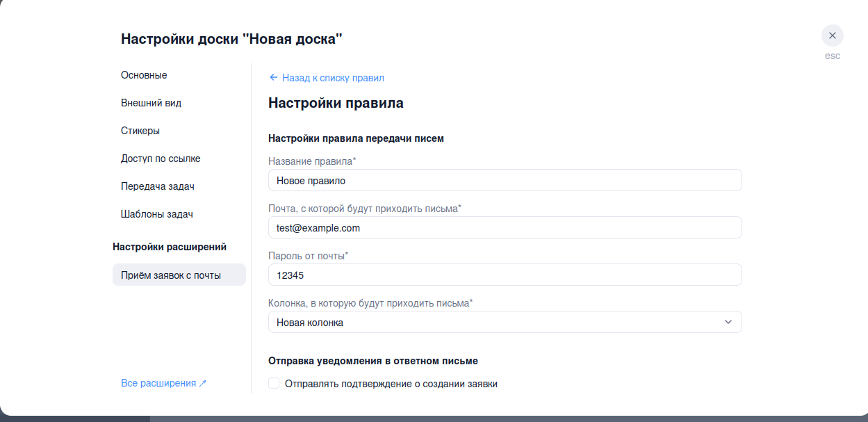Click the chevron in the column selector
The height and width of the screenshot is (422, 868).
(728, 322)
